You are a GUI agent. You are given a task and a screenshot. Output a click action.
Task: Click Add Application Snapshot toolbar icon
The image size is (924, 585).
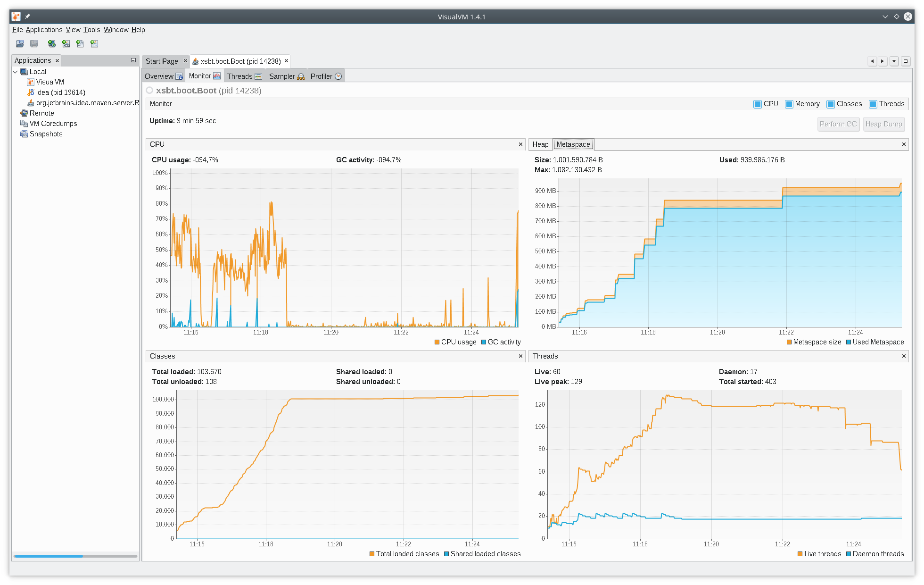(94, 44)
